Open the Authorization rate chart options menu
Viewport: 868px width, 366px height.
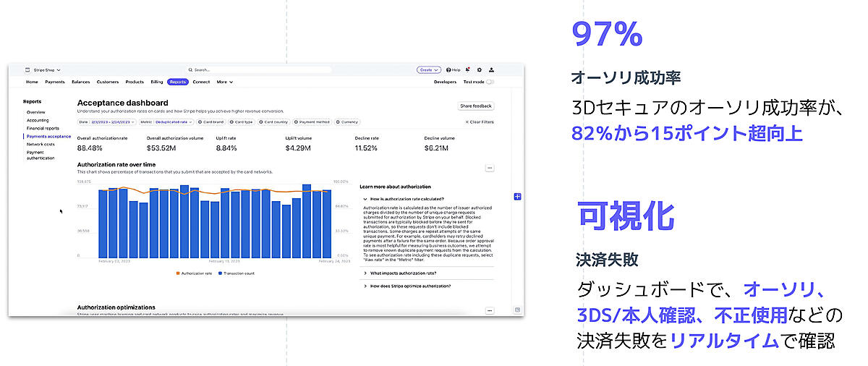[x=490, y=168]
